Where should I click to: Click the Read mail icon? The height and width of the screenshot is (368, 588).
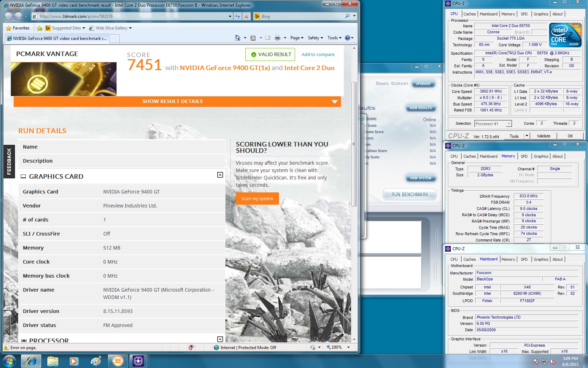pos(268,38)
